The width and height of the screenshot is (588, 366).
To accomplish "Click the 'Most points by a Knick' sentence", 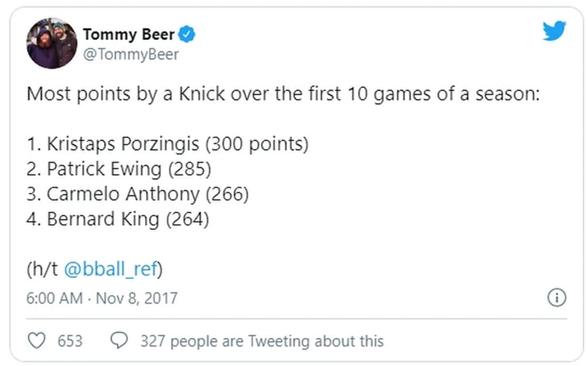I will pos(283,94).
